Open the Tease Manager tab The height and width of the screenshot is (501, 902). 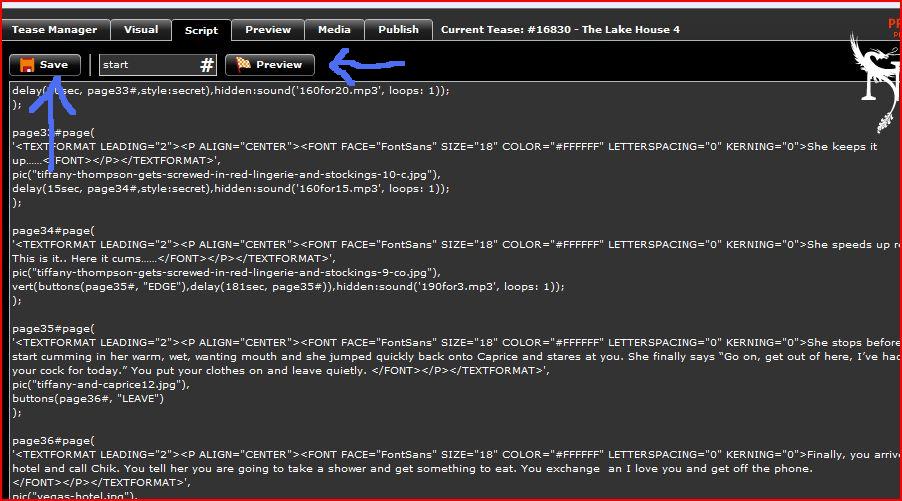tap(55, 30)
